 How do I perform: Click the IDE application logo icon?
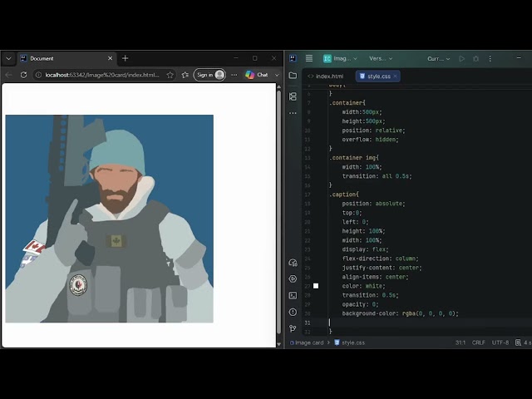pos(293,58)
